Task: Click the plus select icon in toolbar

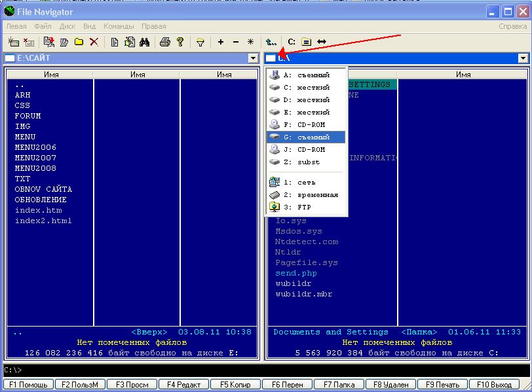Action: (x=221, y=42)
